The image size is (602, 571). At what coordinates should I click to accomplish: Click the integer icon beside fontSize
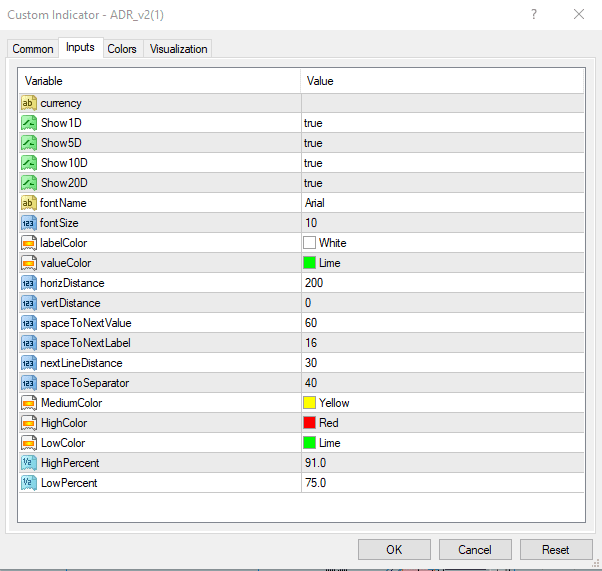pos(29,223)
